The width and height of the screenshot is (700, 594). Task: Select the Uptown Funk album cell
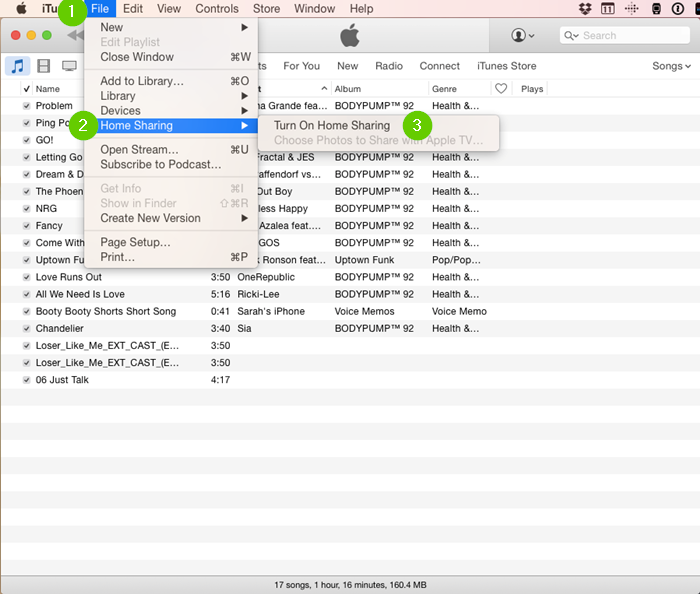[364, 260]
